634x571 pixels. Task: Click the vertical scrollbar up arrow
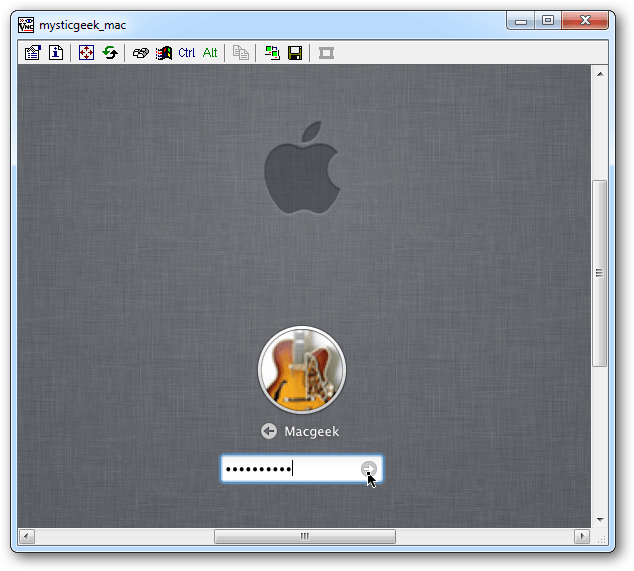pos(600,74)
